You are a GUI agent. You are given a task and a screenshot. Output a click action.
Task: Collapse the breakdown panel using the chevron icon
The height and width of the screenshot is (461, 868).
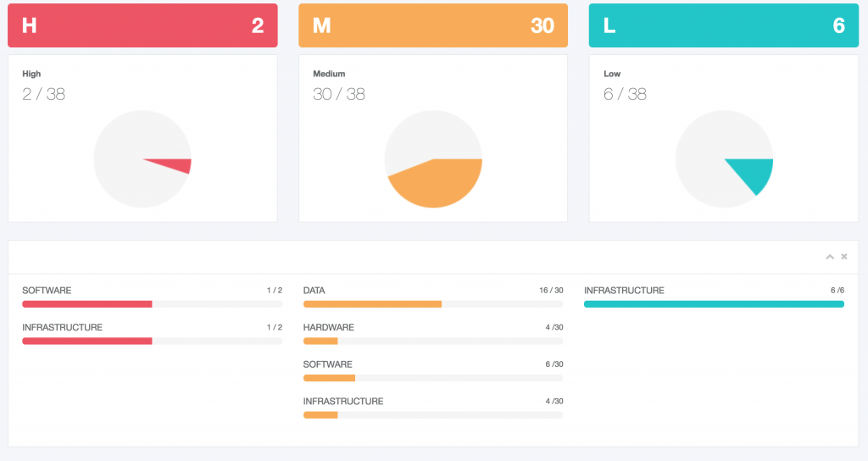coord(829,257)
